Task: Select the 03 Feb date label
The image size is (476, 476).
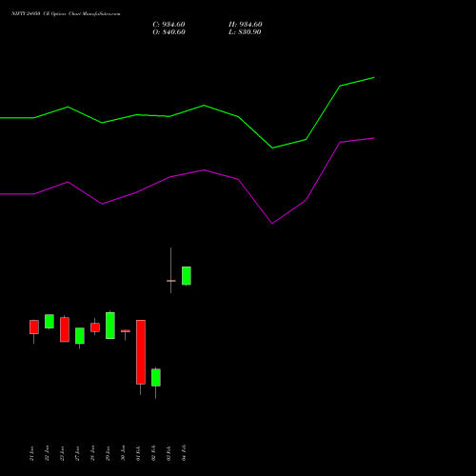Action: coord(169,453)
